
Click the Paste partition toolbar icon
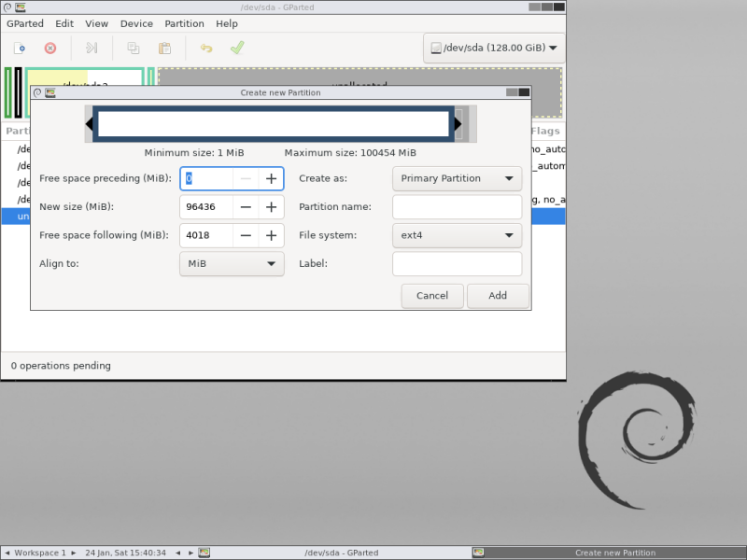[164, 49]
